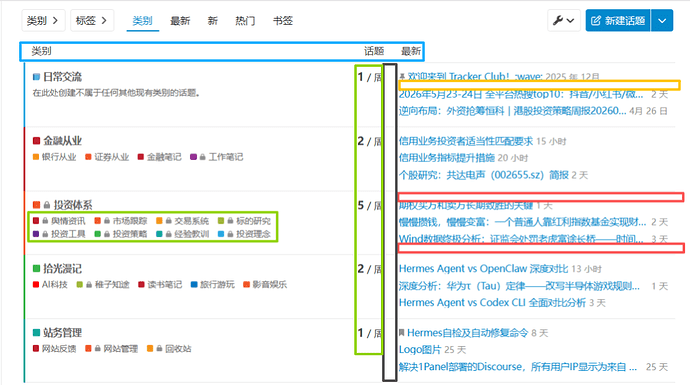Open topic 解决1Panel部署的Discourse

click(x=518, y=367)
